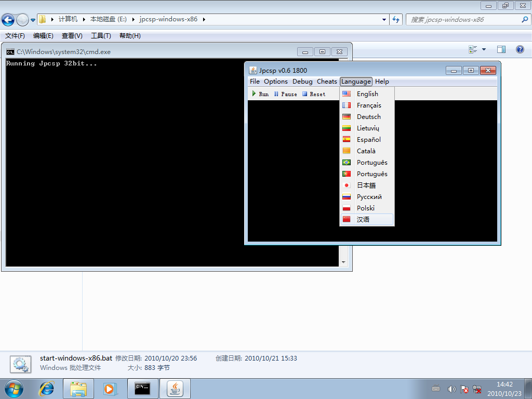This screenshot has height=399, width=532.
Task: Click 计算机 in address breadcrumb
Action: pyautogui.click(x=68, y=19)
